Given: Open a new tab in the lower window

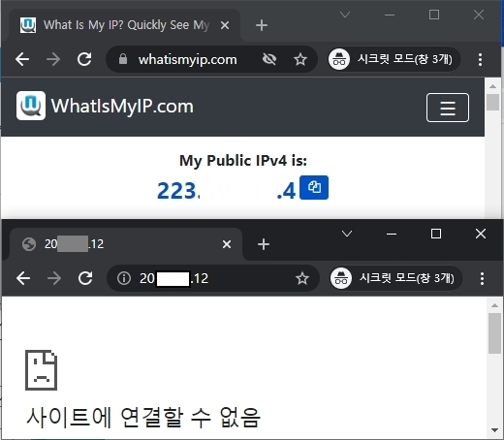Looking at the screenshot, I should (264, 244).
